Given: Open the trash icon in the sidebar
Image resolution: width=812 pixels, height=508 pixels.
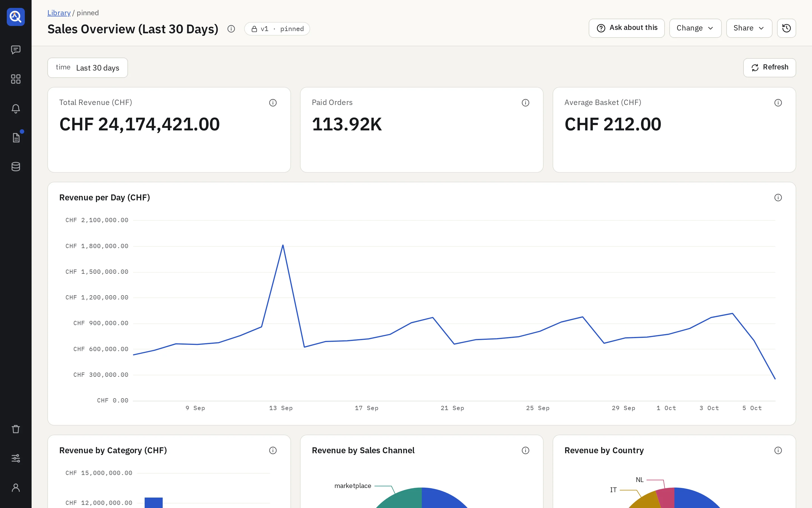Looking at the screenshot, I should tap(16, 429).
